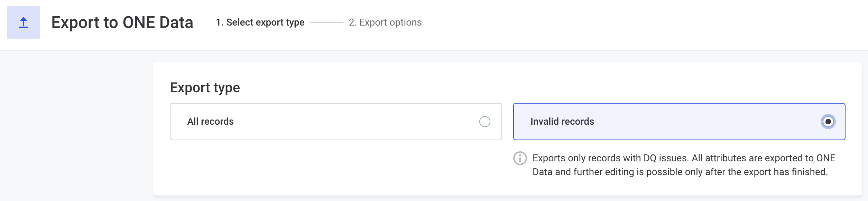
Task: Select the arrow-up icon on the blue square
Action: click(x=23, y=23)
